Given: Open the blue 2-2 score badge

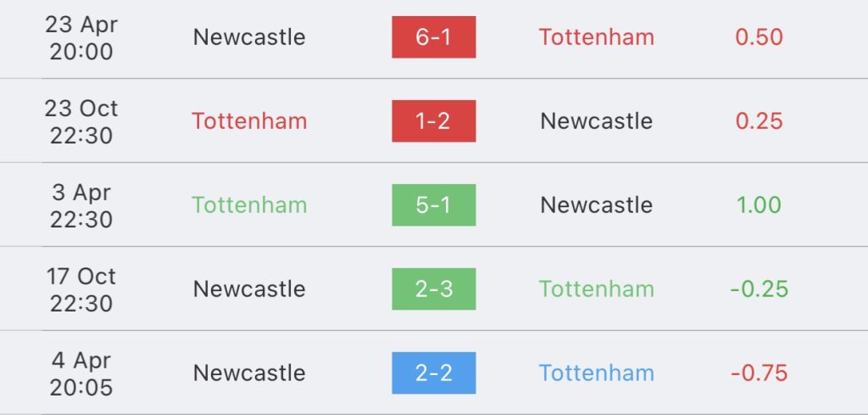Looking at the screenshot, I should tap(433, 373).
